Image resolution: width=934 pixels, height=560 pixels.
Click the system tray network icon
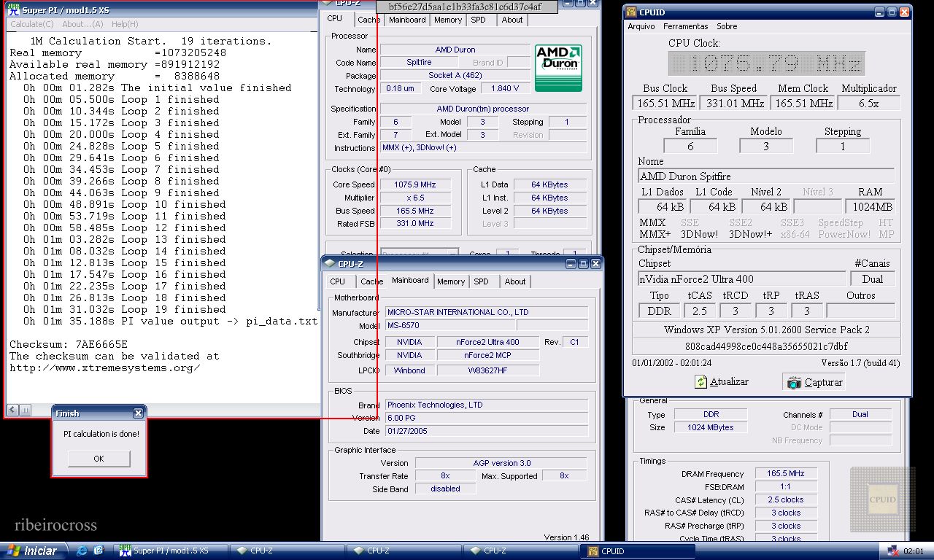click(x=892, y=551)
